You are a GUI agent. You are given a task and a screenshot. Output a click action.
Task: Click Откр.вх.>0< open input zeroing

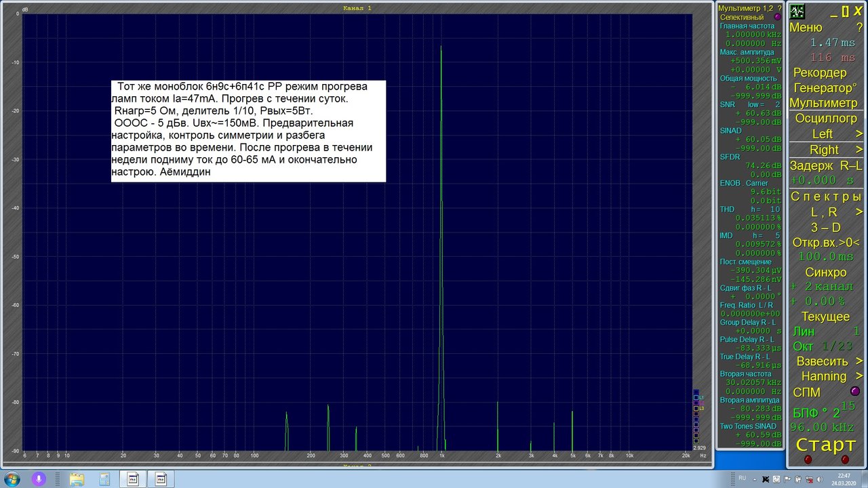click(825, 243)
